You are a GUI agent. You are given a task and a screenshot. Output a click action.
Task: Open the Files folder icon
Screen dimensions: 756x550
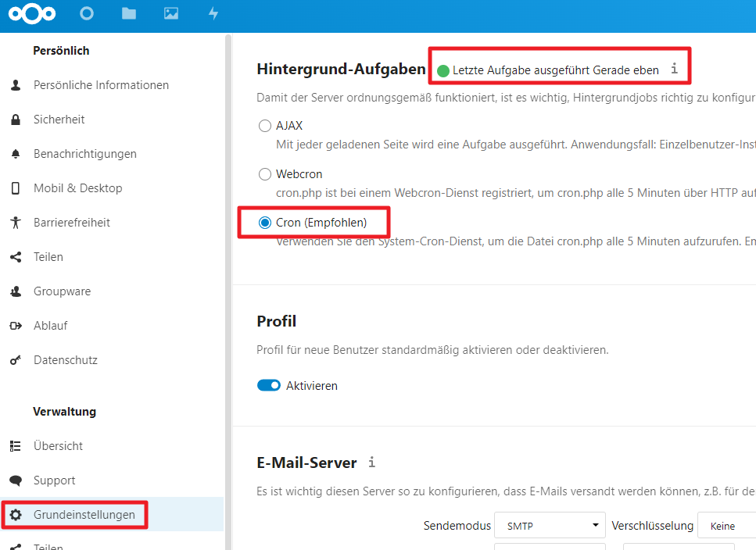[x=129, y=14]
